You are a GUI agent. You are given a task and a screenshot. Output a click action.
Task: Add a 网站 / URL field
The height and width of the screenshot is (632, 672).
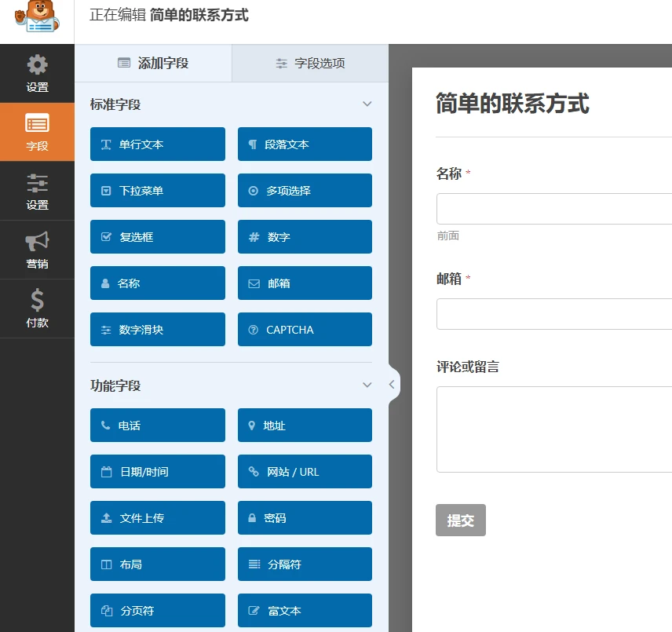coord(305,471)
